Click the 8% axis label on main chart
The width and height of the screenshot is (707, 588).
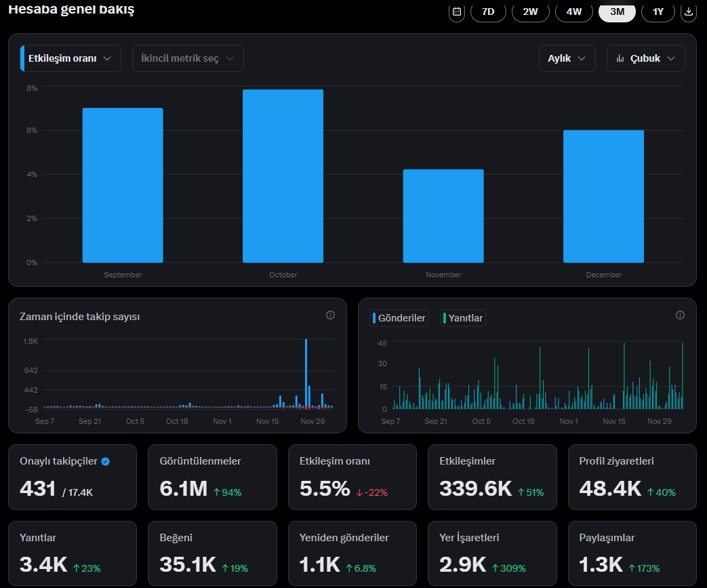point(32,88)
